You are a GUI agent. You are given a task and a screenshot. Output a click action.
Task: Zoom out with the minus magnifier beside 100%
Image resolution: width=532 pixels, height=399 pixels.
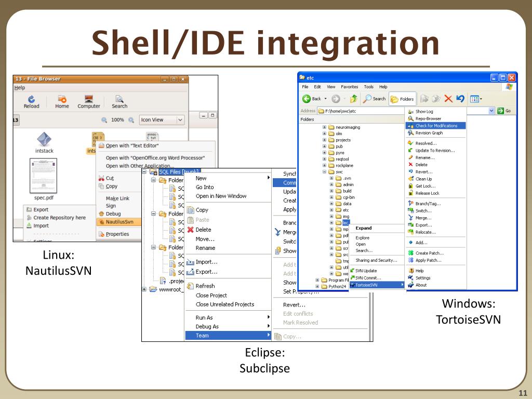click(104, 120)
